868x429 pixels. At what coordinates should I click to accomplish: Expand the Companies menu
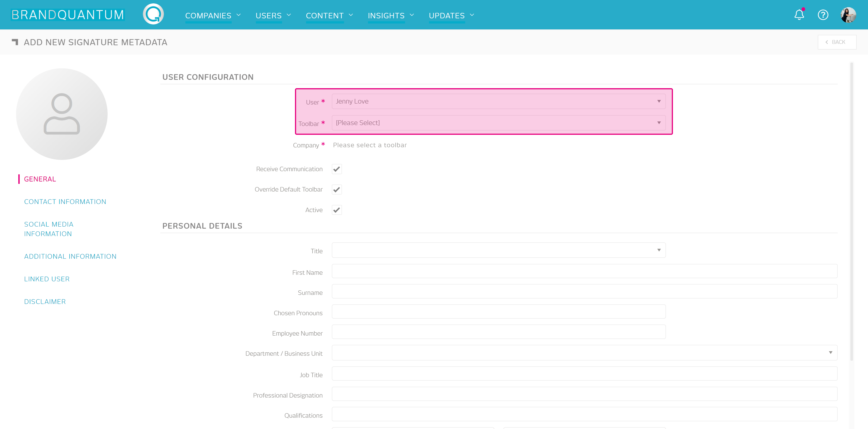tap(213, 16)
